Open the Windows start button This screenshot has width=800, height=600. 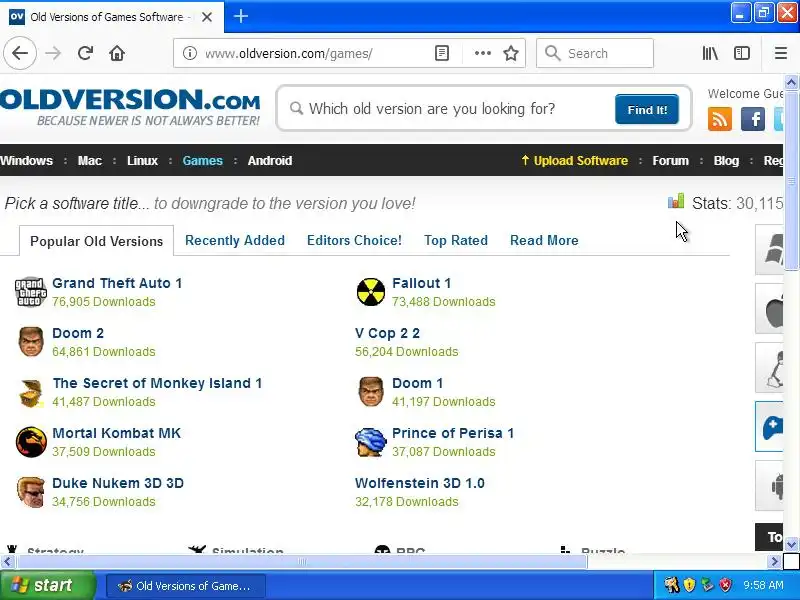click(48, 585)
